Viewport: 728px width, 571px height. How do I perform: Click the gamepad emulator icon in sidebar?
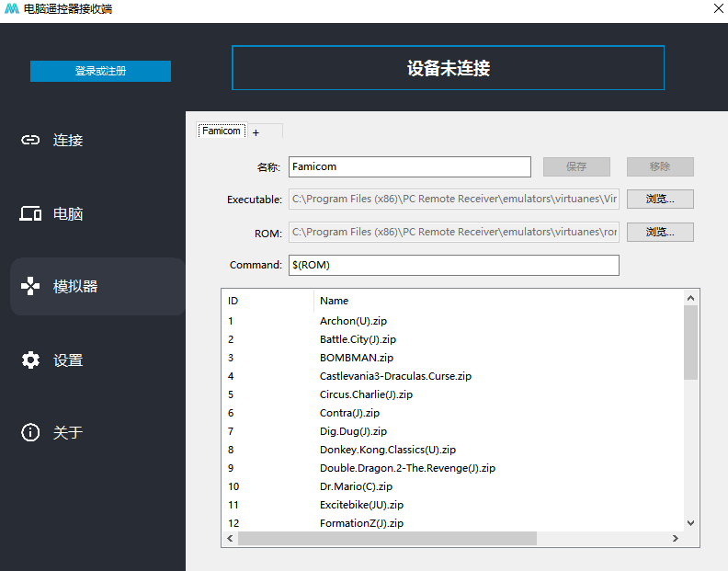click(x=30, y=286)
